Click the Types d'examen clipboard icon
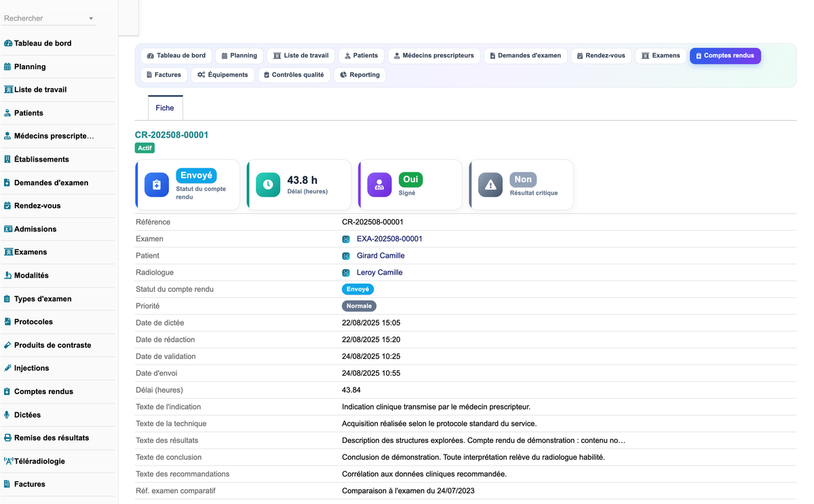Viewport: 814px width, 504px height. [x=7, y=298]
